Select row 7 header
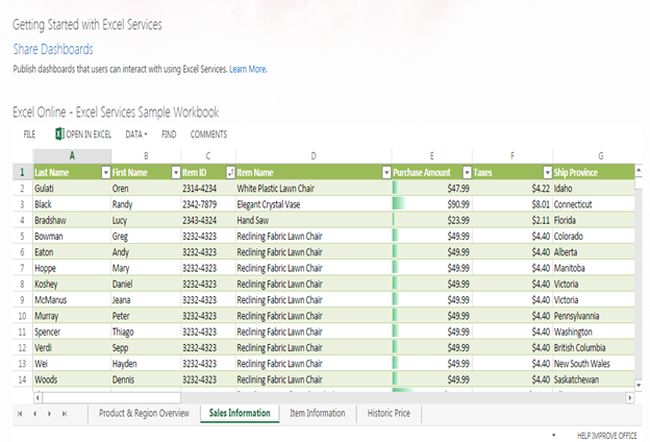Viewport: 650px width, 442px height. (22, 268)
